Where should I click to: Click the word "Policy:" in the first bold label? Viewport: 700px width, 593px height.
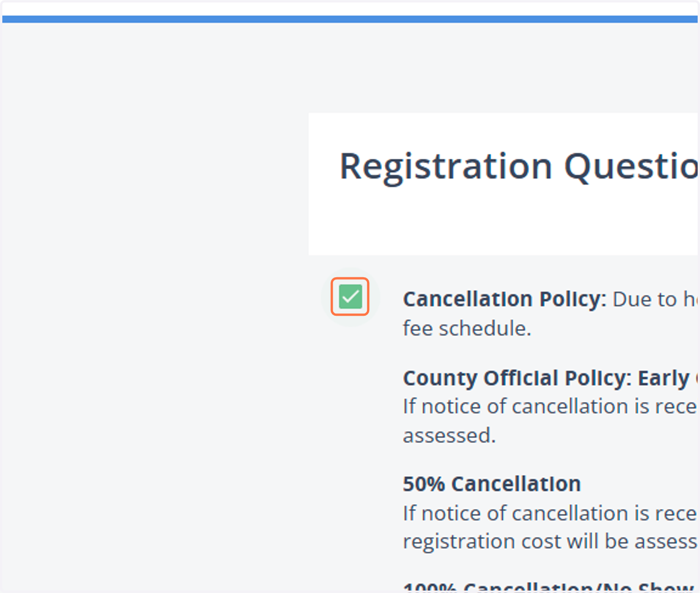coord(573,299)
